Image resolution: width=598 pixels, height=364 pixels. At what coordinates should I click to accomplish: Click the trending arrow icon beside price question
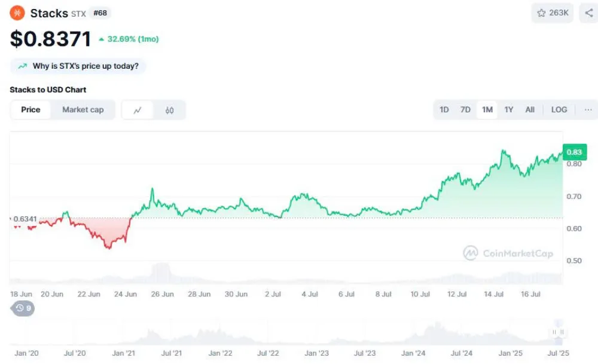pos(23,66)
